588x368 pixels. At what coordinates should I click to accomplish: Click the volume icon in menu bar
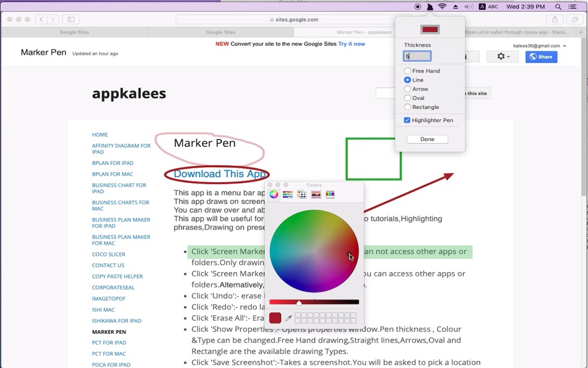(469, 7)
